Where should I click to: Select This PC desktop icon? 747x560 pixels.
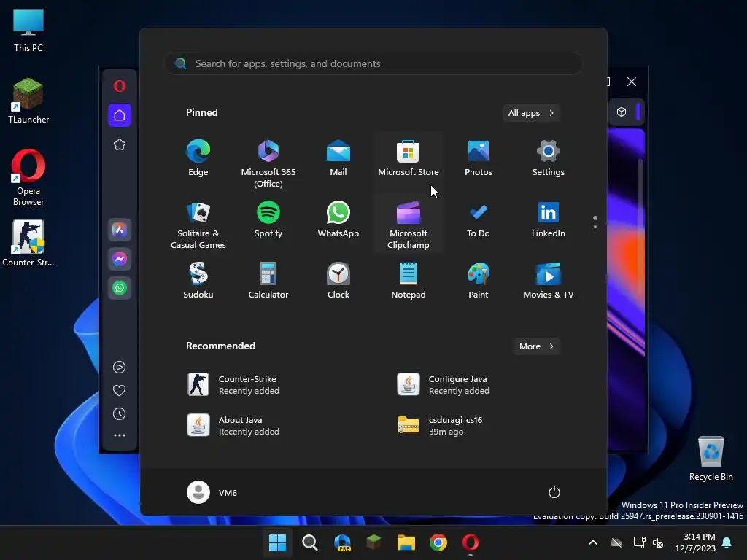[x=28, y=30]
